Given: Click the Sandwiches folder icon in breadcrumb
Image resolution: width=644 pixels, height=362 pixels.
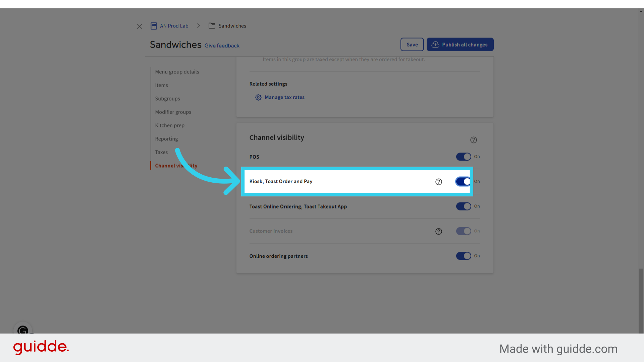Looking at the screenshot, I should click(212, 26).
